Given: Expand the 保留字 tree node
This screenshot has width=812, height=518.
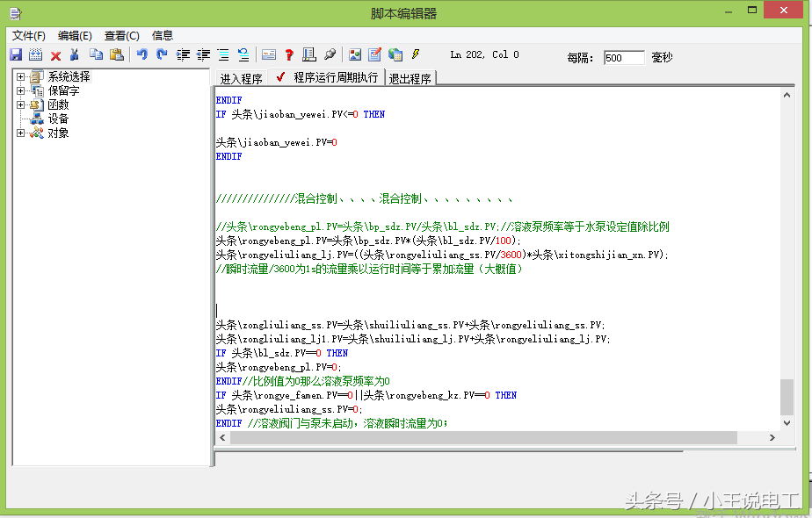Looking at the screenshot, I should click(x=20, y=91).
